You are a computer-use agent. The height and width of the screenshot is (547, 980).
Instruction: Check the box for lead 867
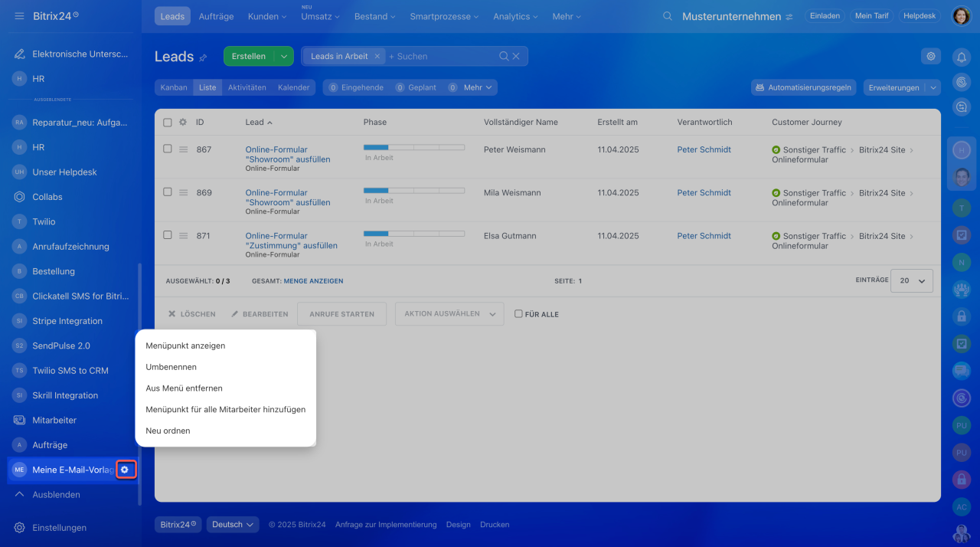pyautogui.click(x=168, y=149)
